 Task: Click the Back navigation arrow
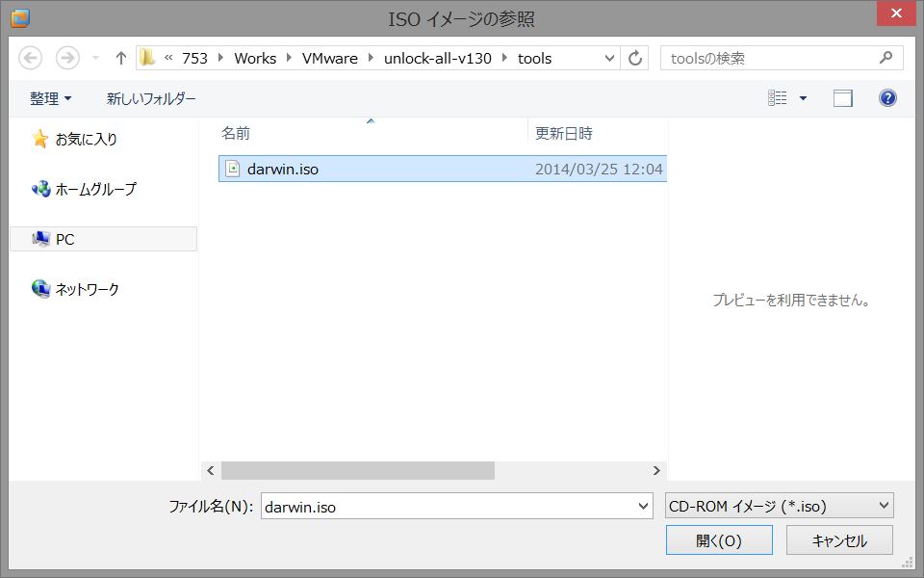click(x=31, y=58)
